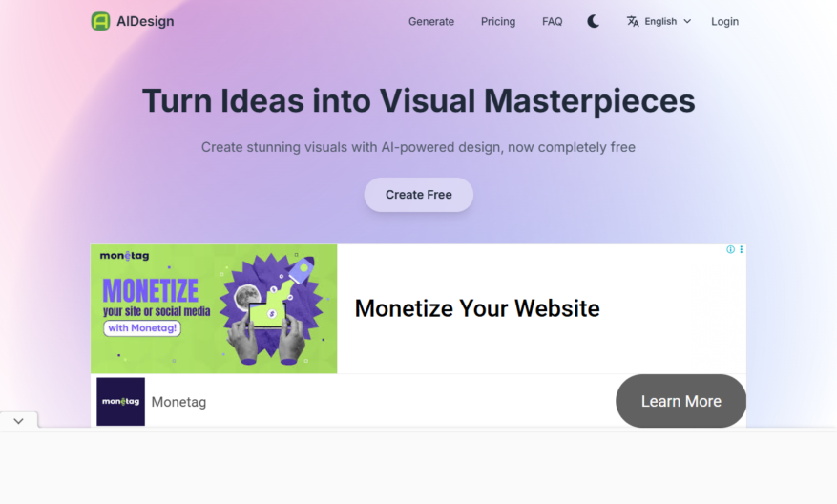This screenshot has width=837, height=504.
Task: Click the Create Free button
Action: (x=418, y=195)
